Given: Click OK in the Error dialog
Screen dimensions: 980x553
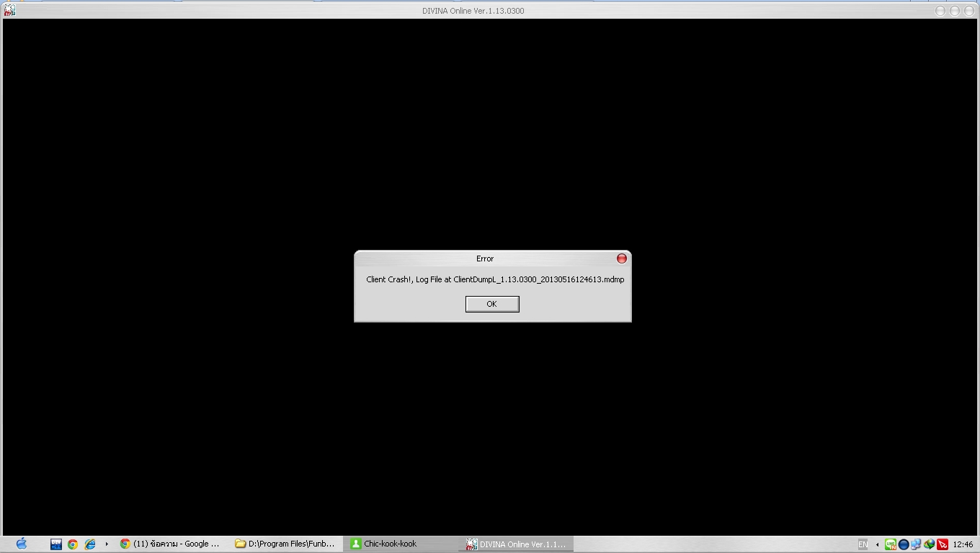Looking at the screenshot, I should click(x=492, y=304).
